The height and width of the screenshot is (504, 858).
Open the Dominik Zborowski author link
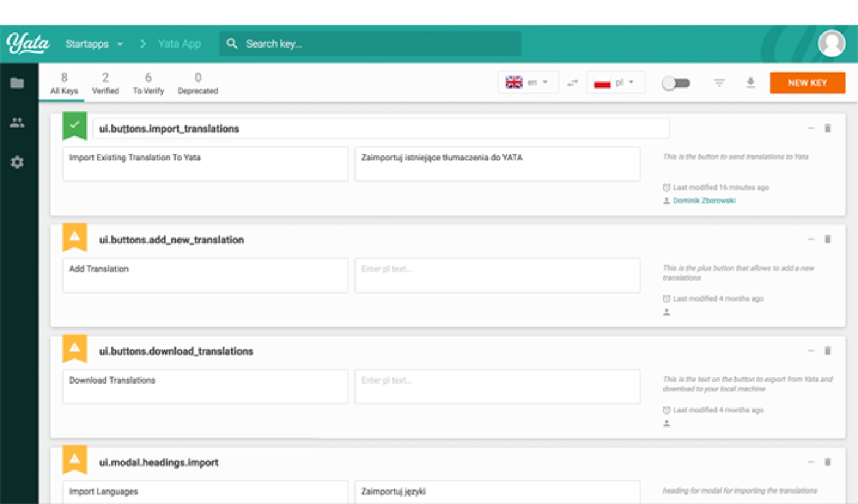coord(704,201)
